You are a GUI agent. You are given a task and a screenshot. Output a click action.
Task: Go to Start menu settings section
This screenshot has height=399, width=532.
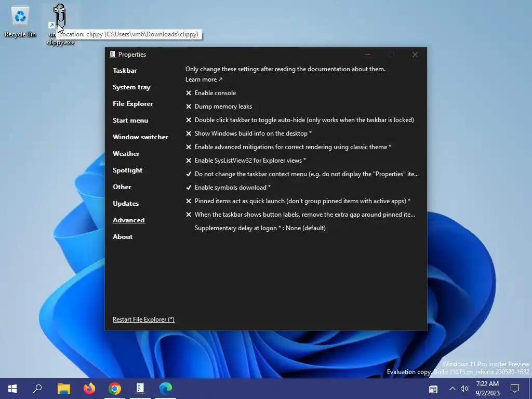130,121
